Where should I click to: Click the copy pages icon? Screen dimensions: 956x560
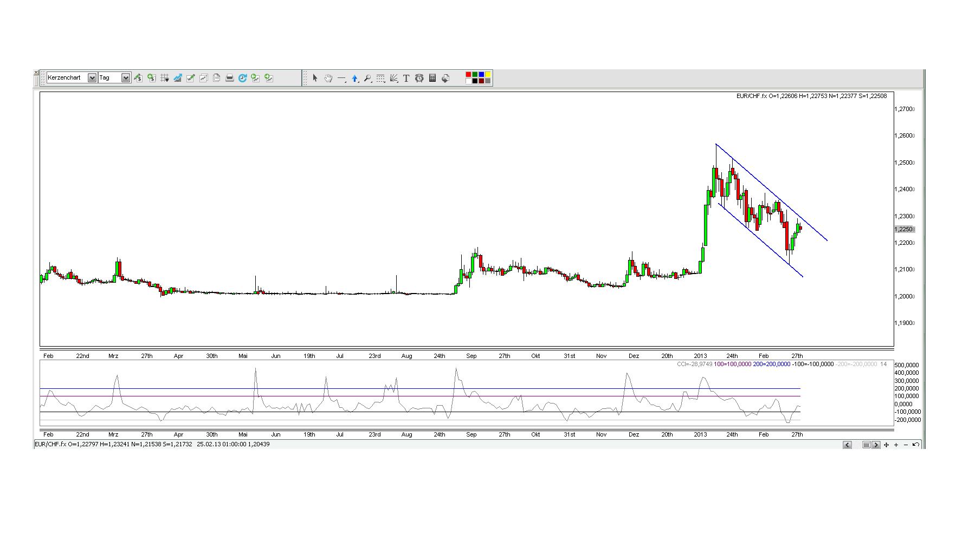pos(216,78)
